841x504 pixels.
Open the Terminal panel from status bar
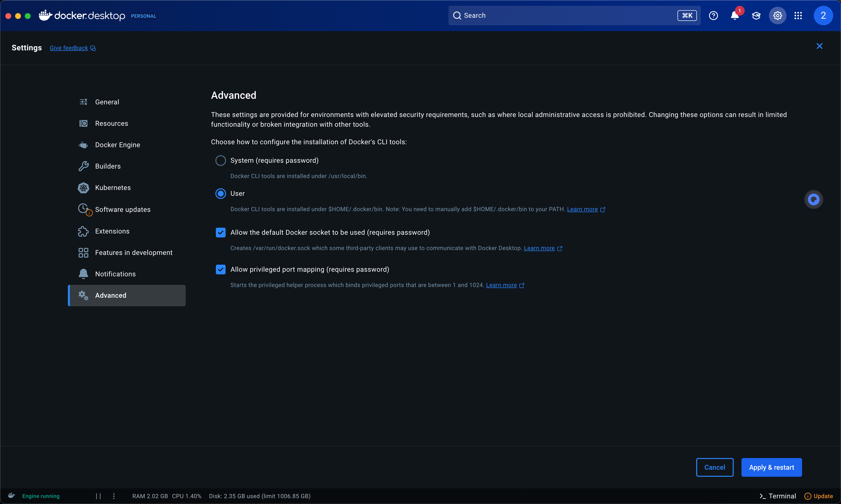[x=778, y=496]
